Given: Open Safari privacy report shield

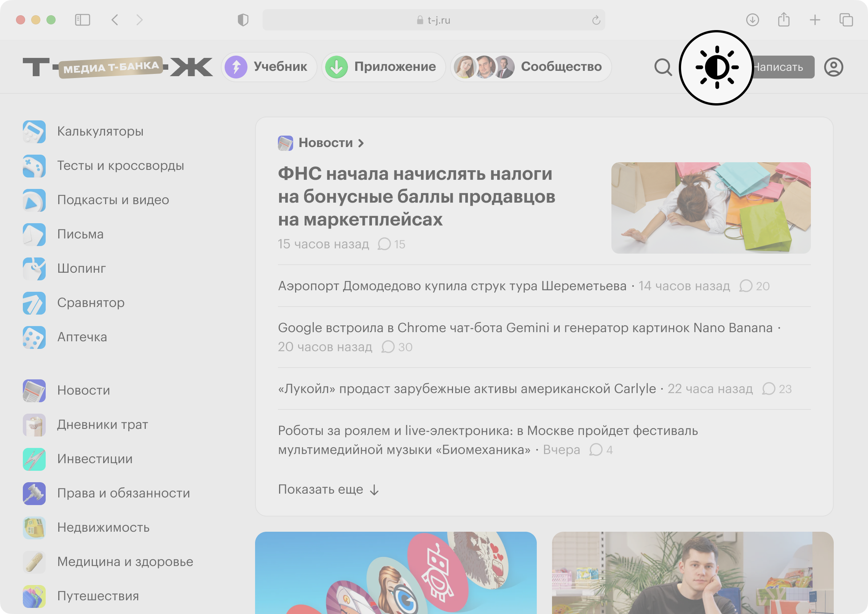Looking at the screenshot, I should pos(243,20).
